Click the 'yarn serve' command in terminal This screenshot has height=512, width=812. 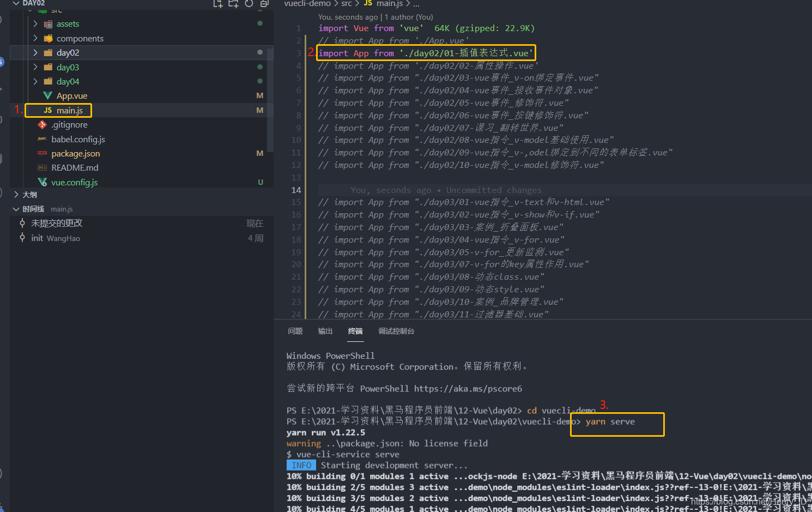610,421
